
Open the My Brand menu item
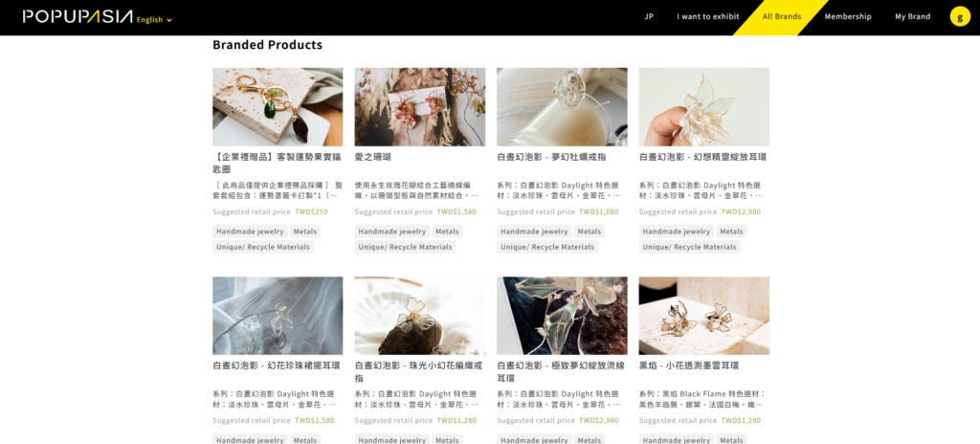[912, 17]
